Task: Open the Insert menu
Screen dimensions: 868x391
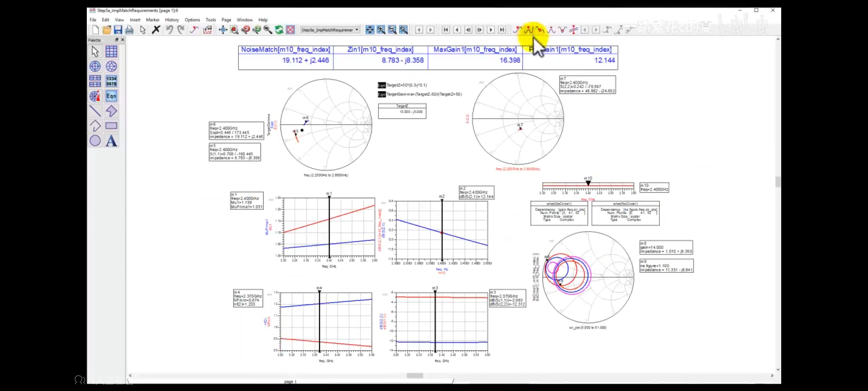Action: tap(135, 20)
